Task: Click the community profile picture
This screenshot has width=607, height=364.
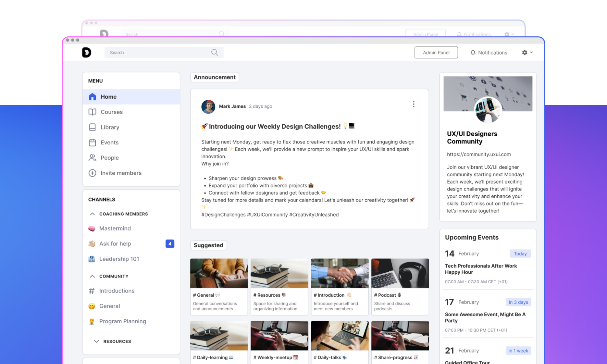Action: point(488,110)
